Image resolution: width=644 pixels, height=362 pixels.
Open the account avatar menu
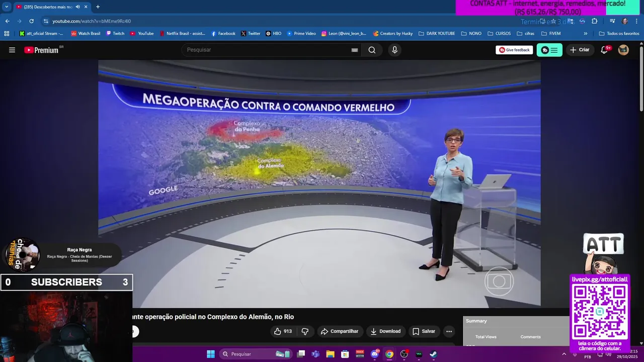tap(623, 50)
